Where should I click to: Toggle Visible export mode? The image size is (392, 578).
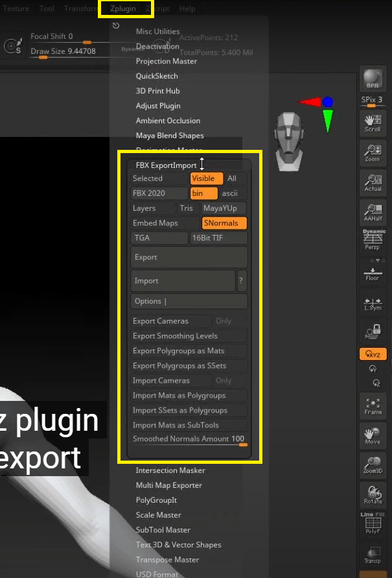[x=207, y=178]
